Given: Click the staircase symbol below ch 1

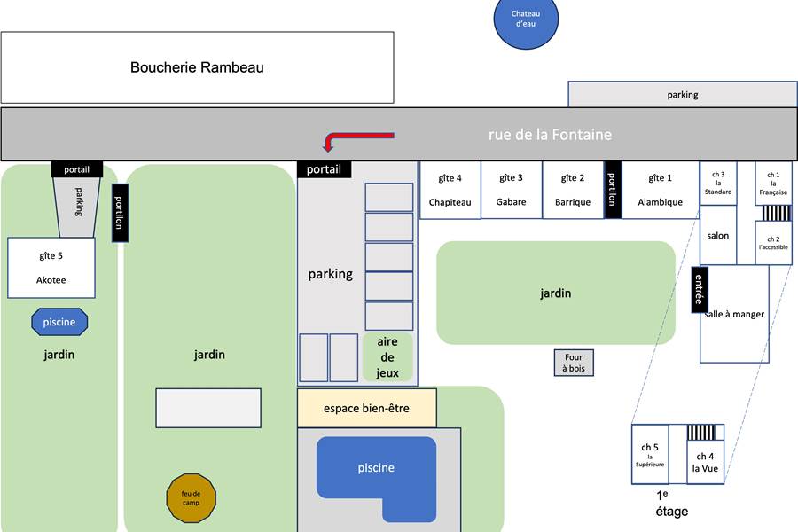Looking at the screenshot, I should tap(777, 213).
